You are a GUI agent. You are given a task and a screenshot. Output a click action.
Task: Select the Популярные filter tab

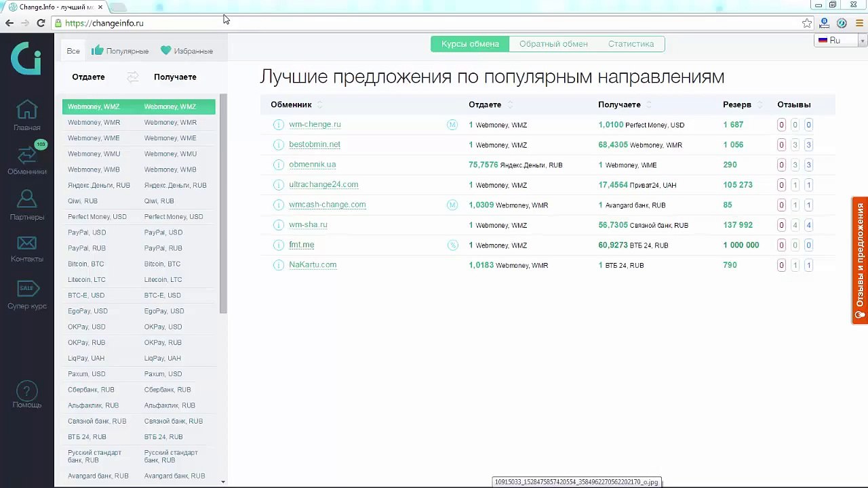tap(120, 51)
